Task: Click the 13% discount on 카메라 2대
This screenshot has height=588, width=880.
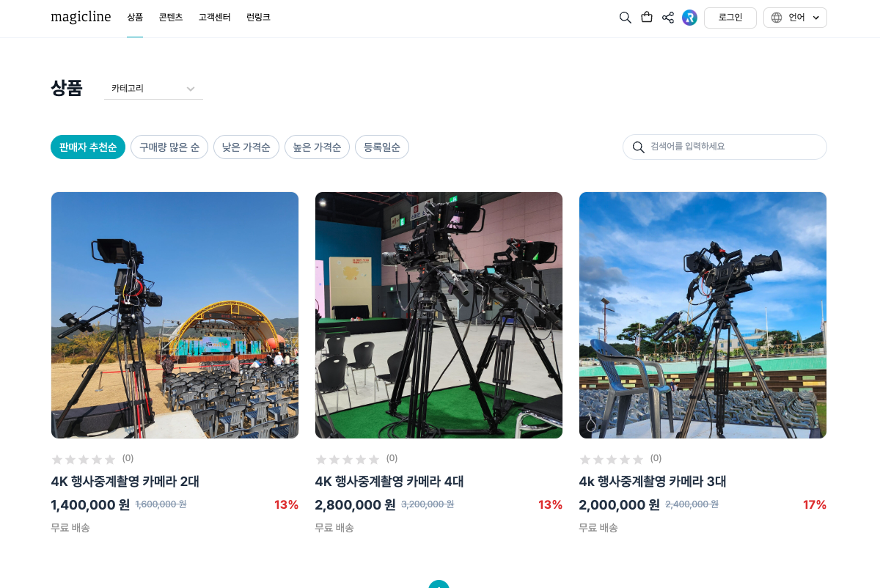Action: tap(286, 505)
